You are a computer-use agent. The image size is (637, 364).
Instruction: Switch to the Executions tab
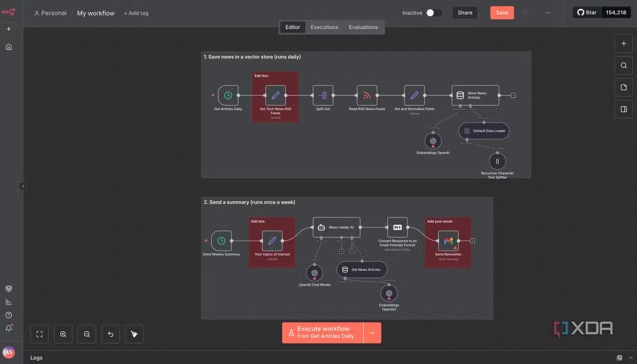click(x=324, y=27)
